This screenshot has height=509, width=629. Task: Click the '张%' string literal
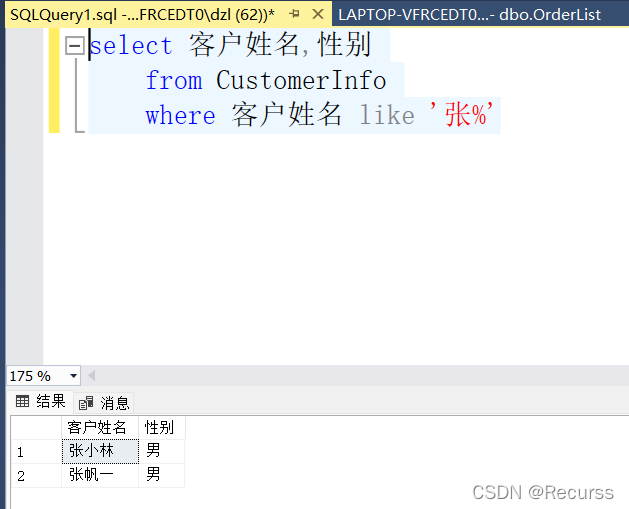(x=461, y=114)
